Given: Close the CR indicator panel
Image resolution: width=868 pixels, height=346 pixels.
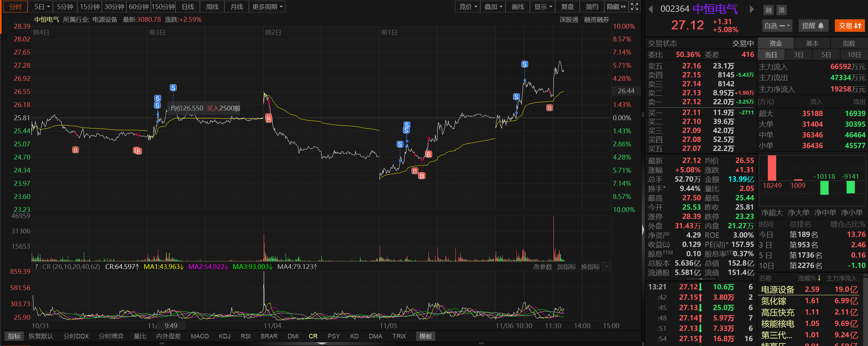Looking at the screenshot, I should pyautogui.click(x=606, y=267).
